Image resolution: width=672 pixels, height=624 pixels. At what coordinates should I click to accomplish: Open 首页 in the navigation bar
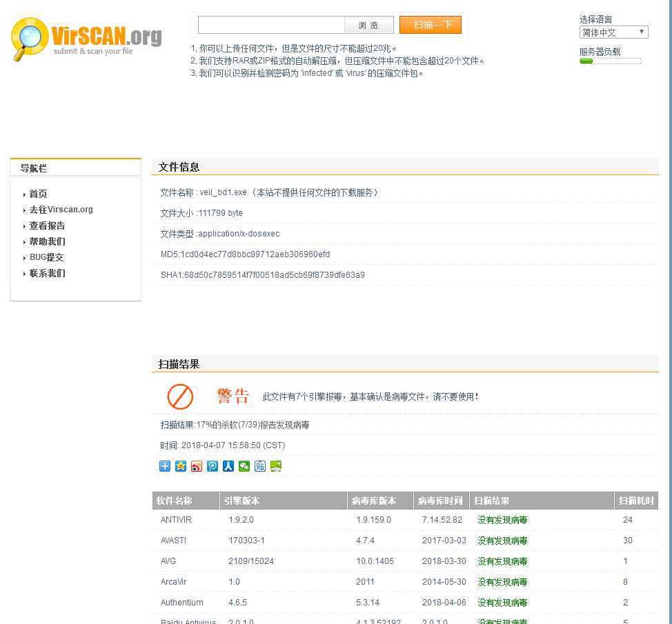click(x=38, y=194)
